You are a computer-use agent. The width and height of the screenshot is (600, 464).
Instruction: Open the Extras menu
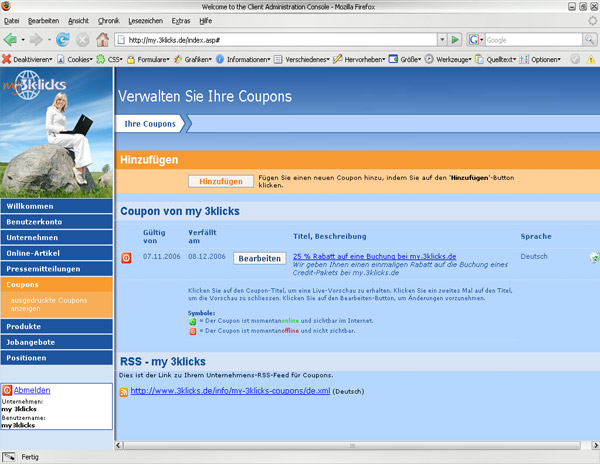pos(181,21)
